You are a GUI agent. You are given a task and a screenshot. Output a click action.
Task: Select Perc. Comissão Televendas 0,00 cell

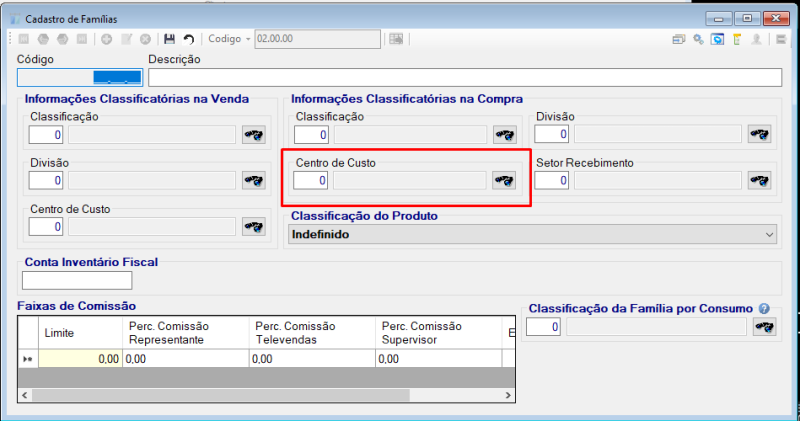pos(312,359)
